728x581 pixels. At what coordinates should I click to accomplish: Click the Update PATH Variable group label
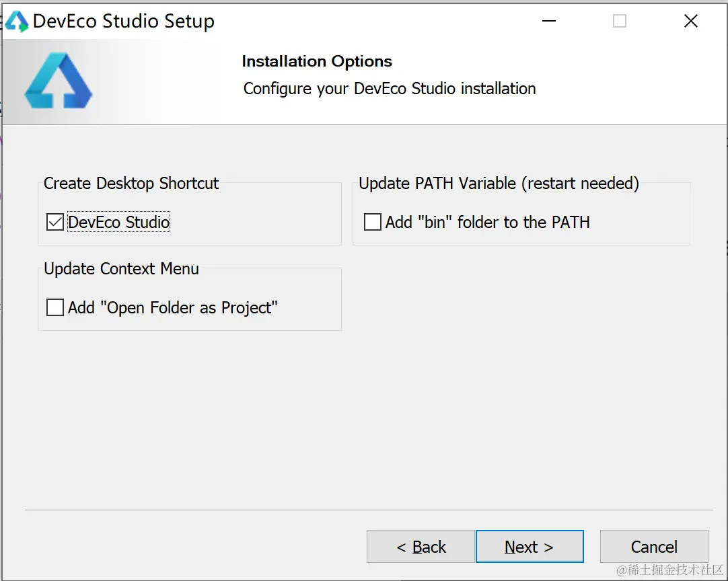point(499,184)
